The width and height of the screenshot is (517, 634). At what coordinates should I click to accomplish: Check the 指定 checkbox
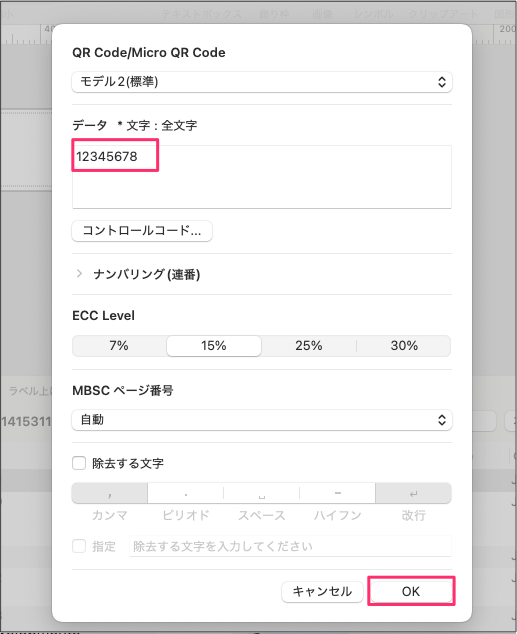tap(79, 546)
